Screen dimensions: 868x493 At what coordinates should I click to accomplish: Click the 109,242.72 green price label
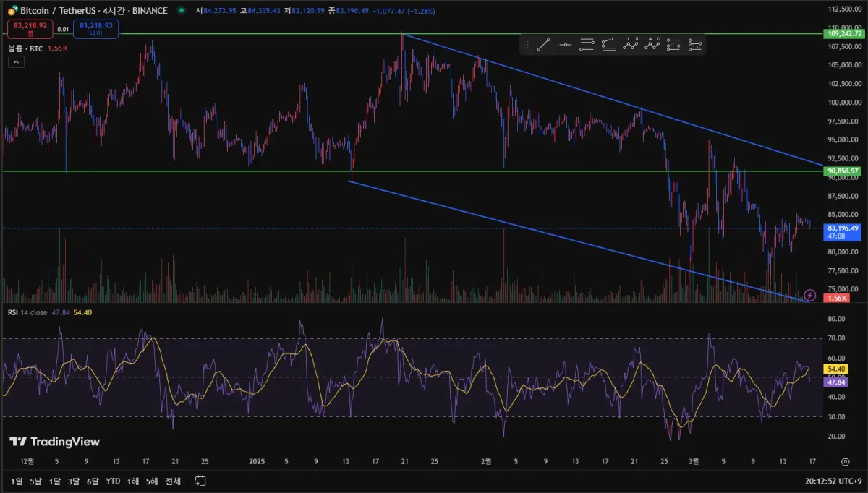pyautogui.click(x=845, y=34)
